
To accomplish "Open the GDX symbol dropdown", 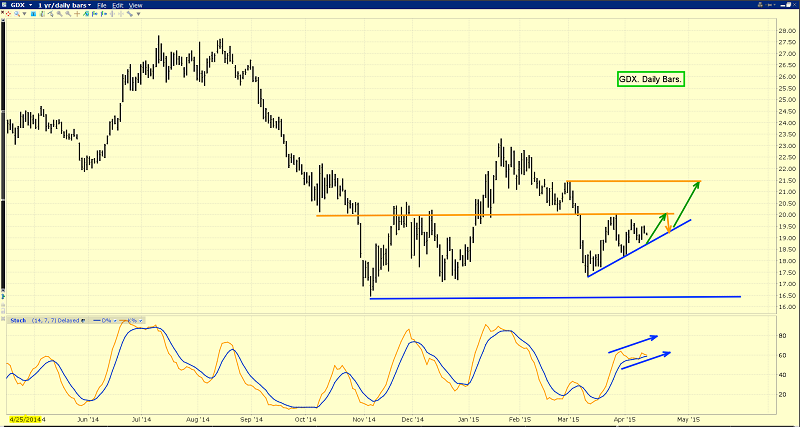I will 30,5.
